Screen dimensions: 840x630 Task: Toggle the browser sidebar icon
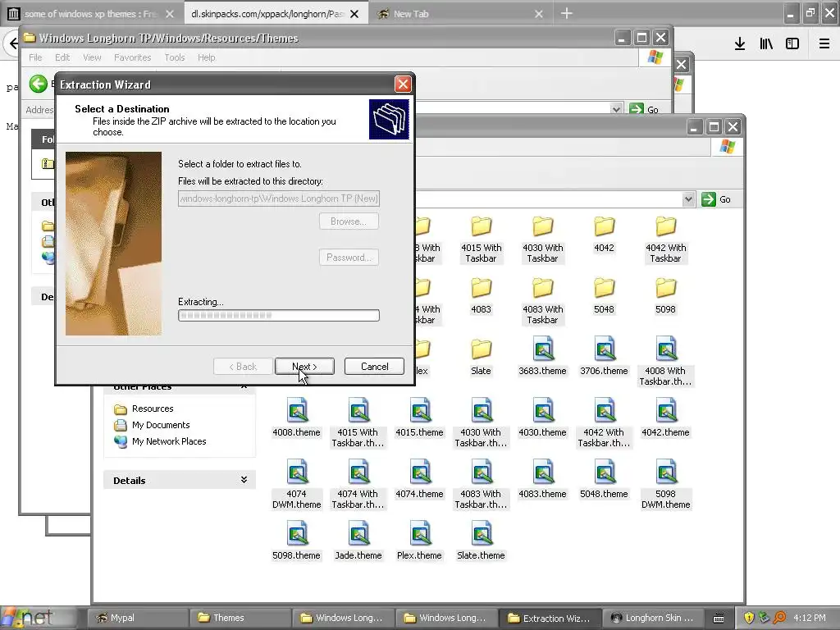792,43
